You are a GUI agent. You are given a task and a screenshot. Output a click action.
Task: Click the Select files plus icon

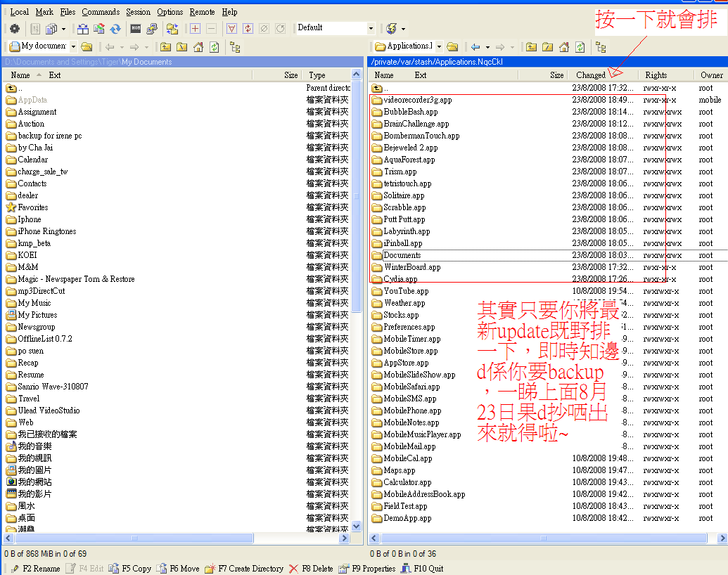tap(196, 29)
